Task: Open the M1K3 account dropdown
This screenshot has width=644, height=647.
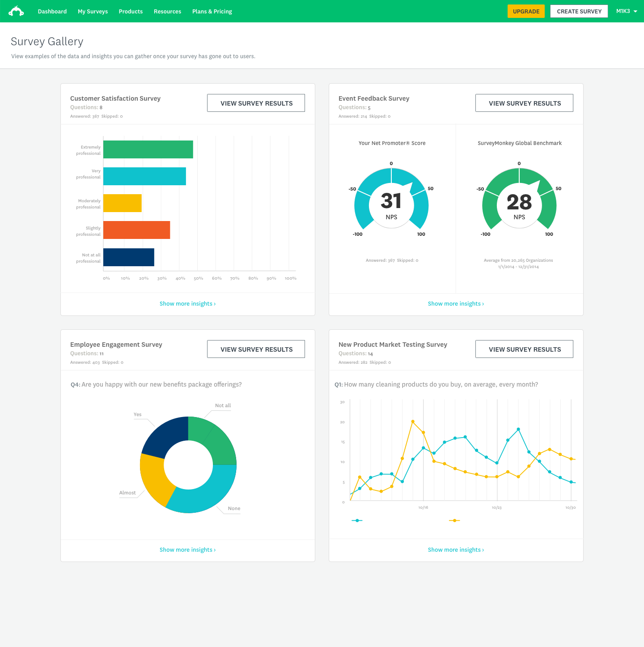Action: pos(626,11)
